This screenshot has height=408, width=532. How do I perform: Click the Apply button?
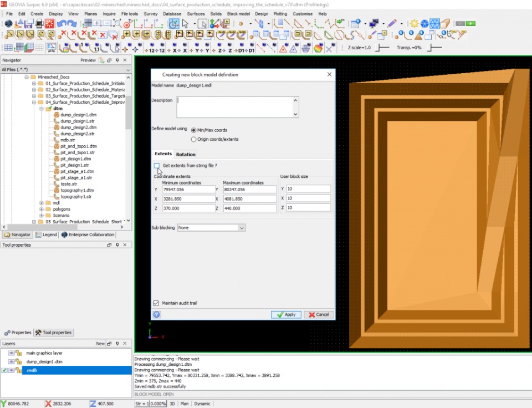[286, 314]
